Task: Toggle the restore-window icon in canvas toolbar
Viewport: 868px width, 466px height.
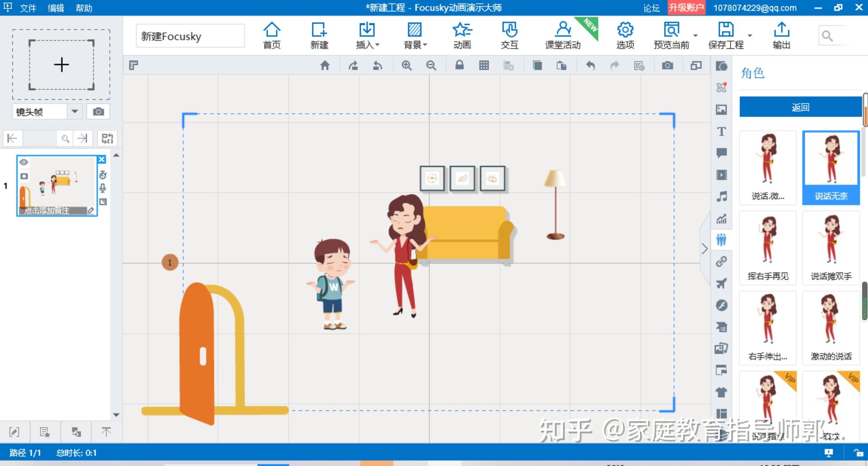Action: pos(696,66)
